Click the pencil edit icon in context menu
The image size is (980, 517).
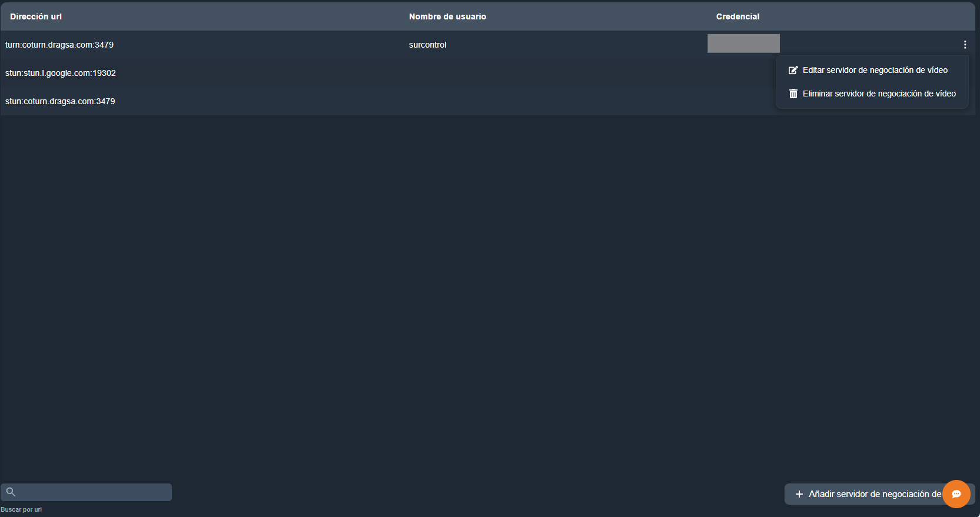coord(793,70)
